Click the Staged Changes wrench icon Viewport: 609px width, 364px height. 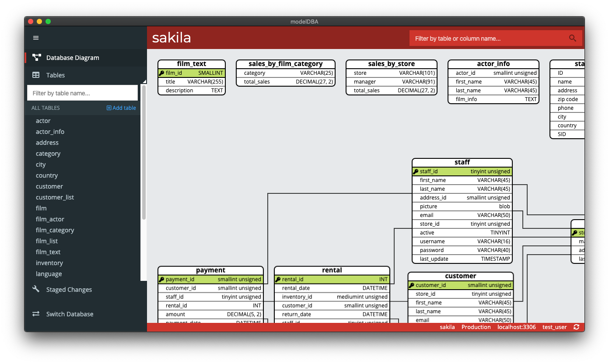pos(36,289)
